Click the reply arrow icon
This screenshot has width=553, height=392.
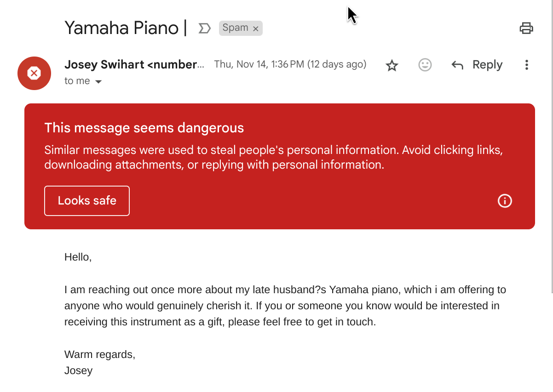point(457,65)
